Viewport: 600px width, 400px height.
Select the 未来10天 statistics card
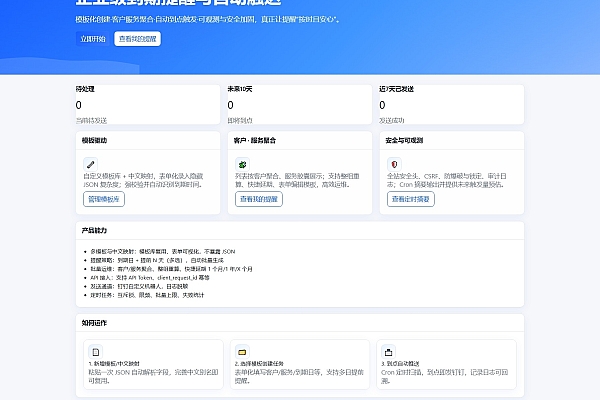(x=299, y=104)
